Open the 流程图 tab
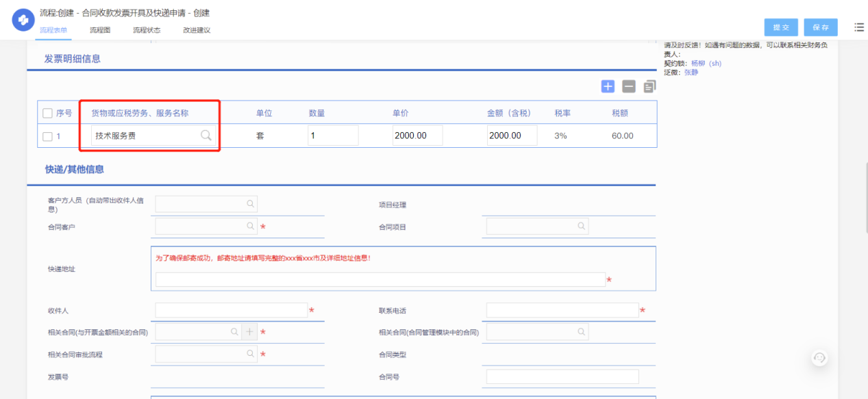This screenshot has height=399, width=868. pyautogui.click(x=100, y=30)
